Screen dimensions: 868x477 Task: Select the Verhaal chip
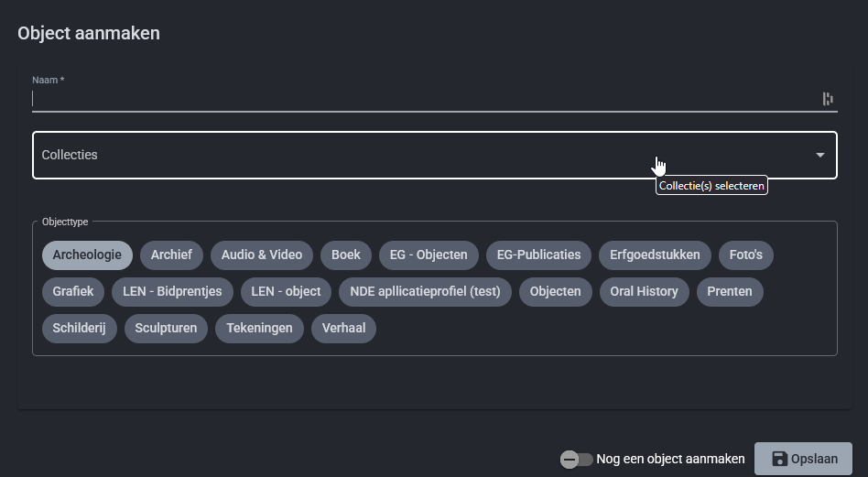pos(343,328)
